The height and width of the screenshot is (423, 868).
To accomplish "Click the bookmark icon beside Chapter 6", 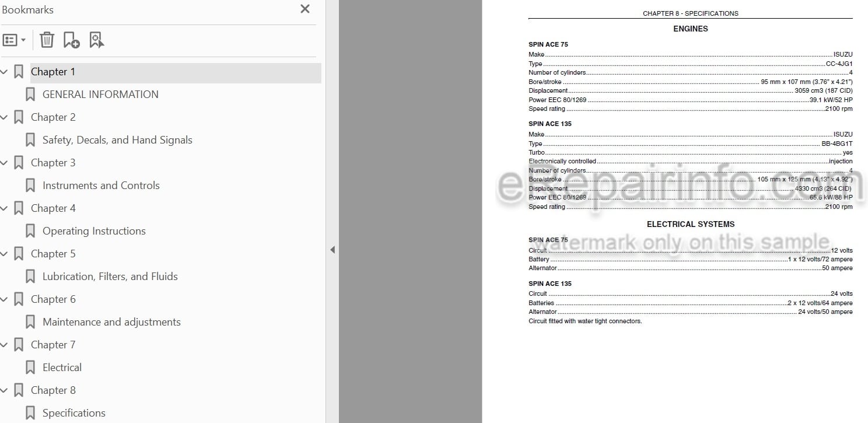I will click(x=19, y=299).
